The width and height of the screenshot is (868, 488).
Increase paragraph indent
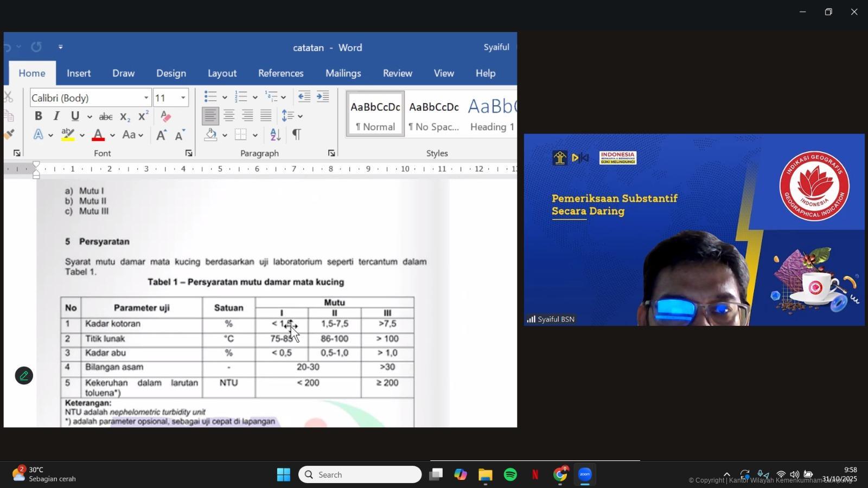tap(323, 97)
